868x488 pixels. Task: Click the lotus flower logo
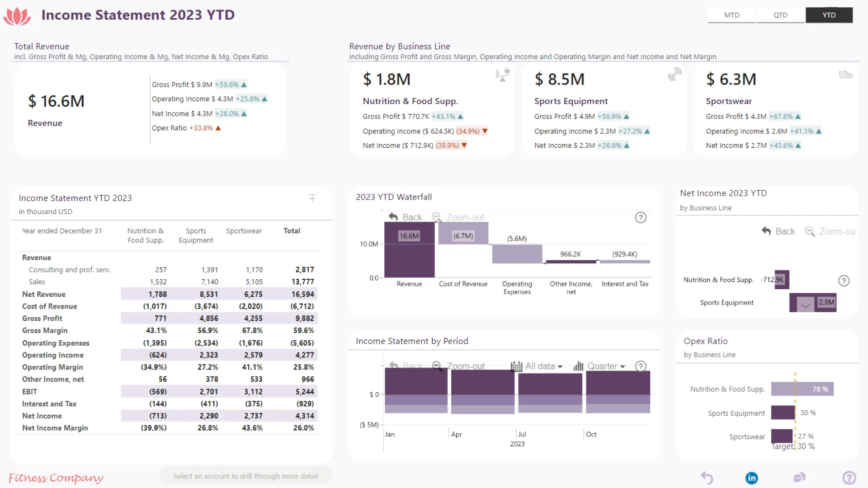click(17, 16)
